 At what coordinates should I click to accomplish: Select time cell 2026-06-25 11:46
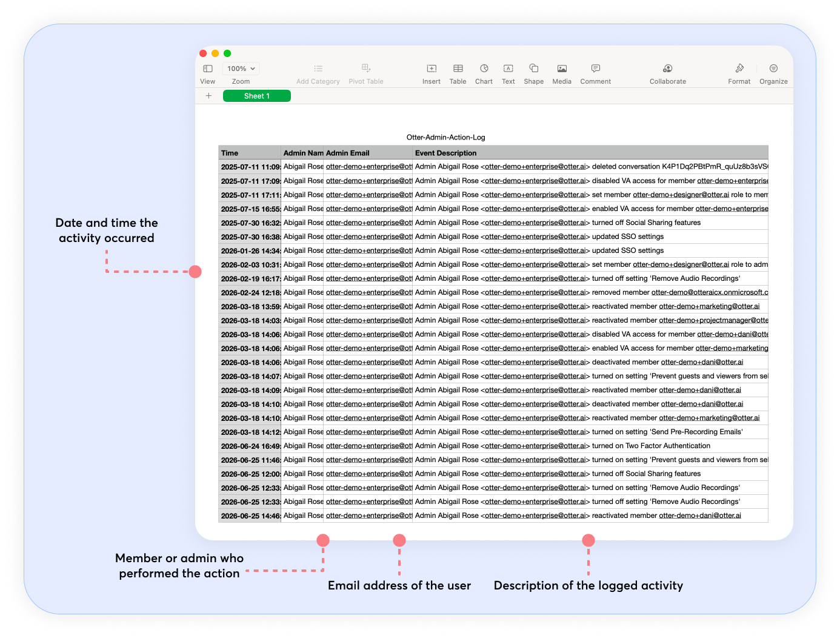(x=250, y=460)
